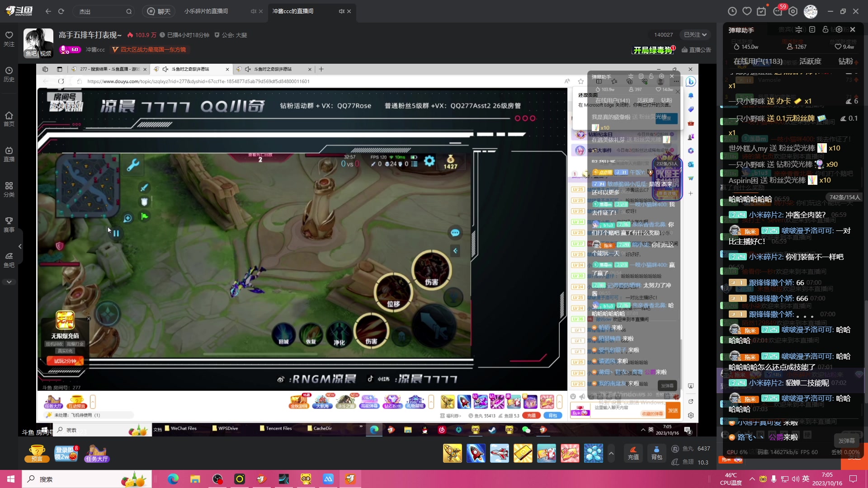The image size is (868, 488).
Task: Send the airplane gift
Action: pyautogui.click(x=500, y=453)
